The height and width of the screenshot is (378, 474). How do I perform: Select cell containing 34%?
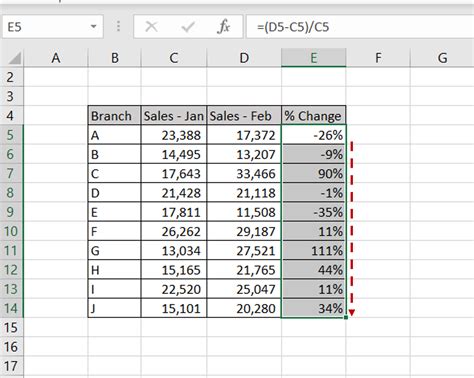tap(313, 308)
